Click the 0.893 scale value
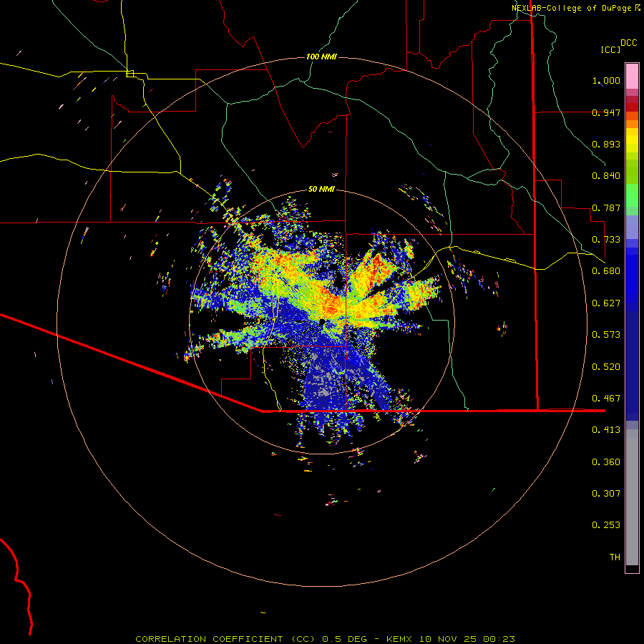 (606, 144)
